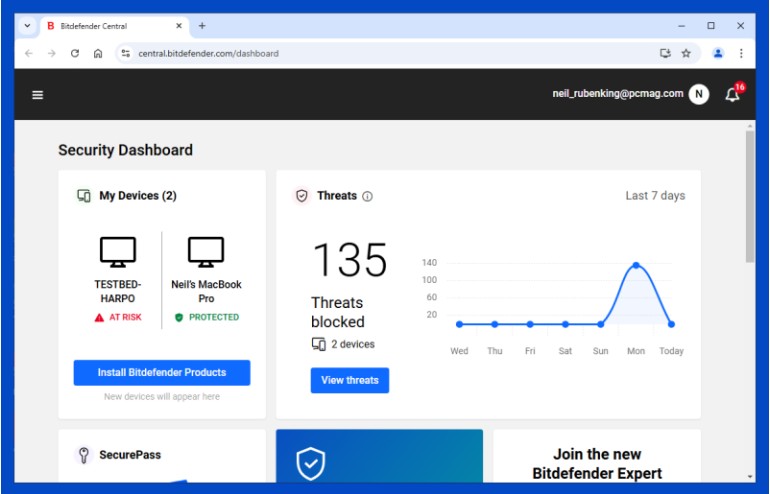Open the Chrome three-dot menu
The image size is (770, 494).
[x=741, y=53]
